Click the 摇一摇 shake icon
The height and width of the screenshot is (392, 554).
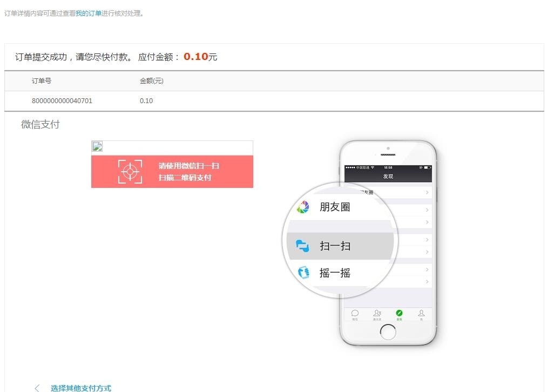tap(303, 273)
